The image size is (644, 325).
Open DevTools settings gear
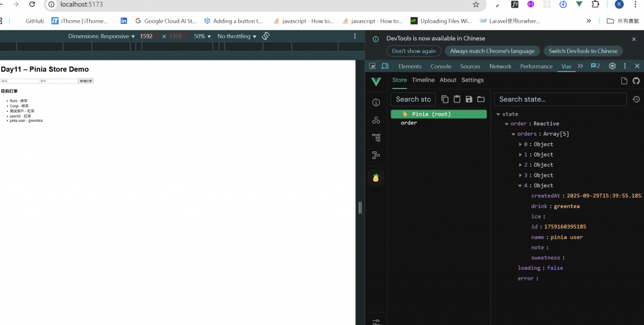[613, 66]
